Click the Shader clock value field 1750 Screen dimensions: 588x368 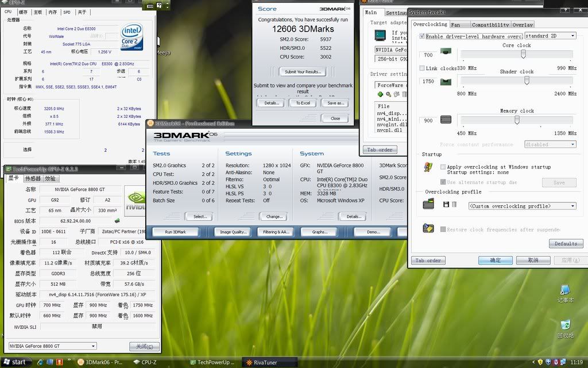[428, 81]
